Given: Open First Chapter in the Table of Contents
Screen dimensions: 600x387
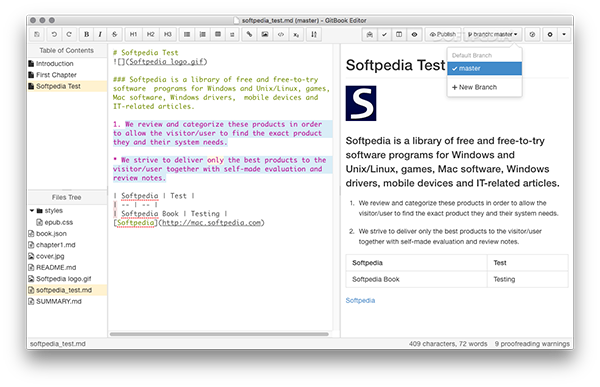Looking at the screenshot, I should [67, 75].
